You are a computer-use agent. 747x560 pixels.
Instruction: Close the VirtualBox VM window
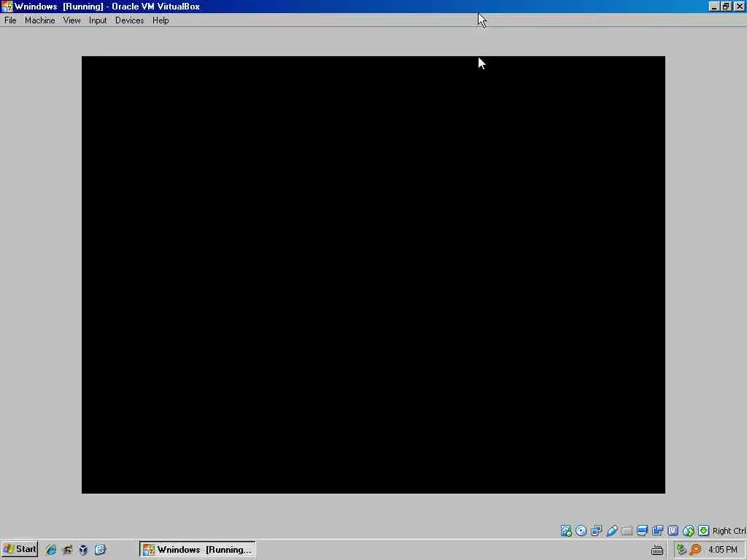click(x=740, y=6)
